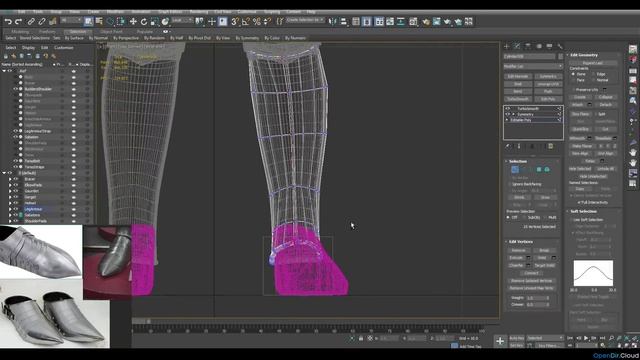640x360 pixels.
Task: Open the Display panel icon
Action: [549, 46]
